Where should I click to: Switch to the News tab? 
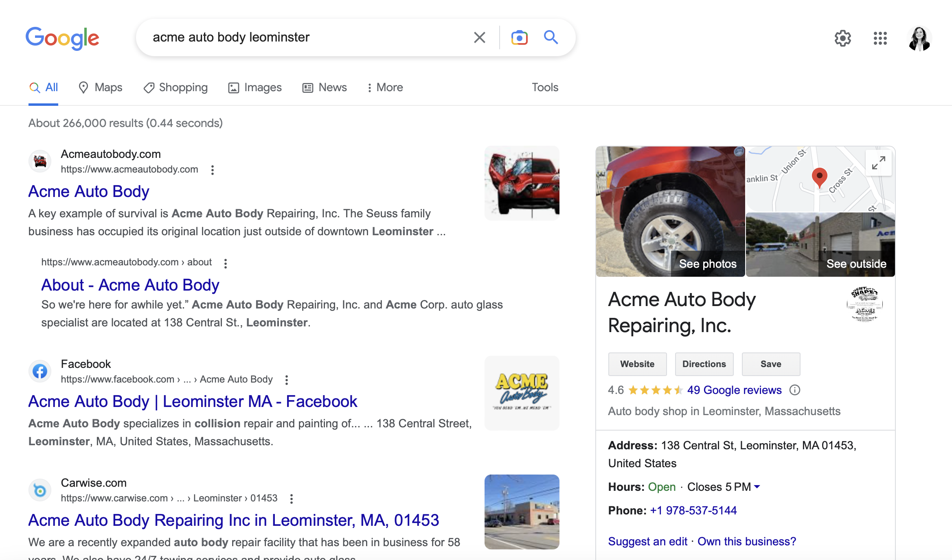point(325,87)
